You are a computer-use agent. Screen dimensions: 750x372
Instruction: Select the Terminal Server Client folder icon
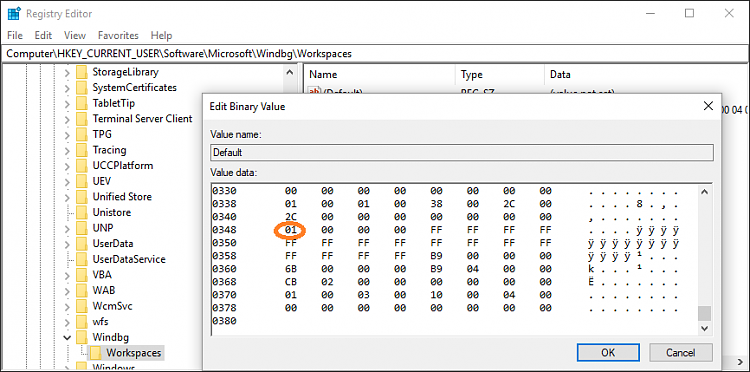pos(83,119)
